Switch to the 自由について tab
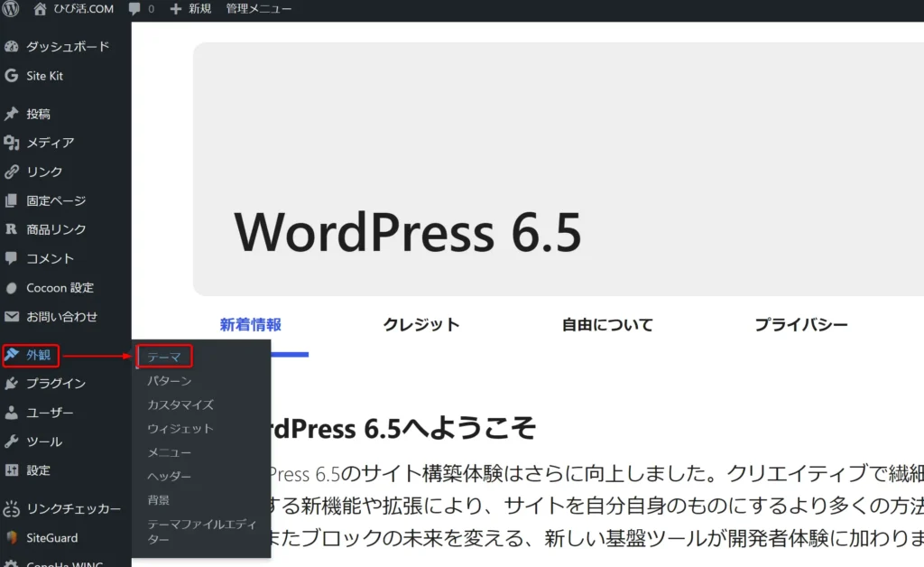 coord(607,325)
